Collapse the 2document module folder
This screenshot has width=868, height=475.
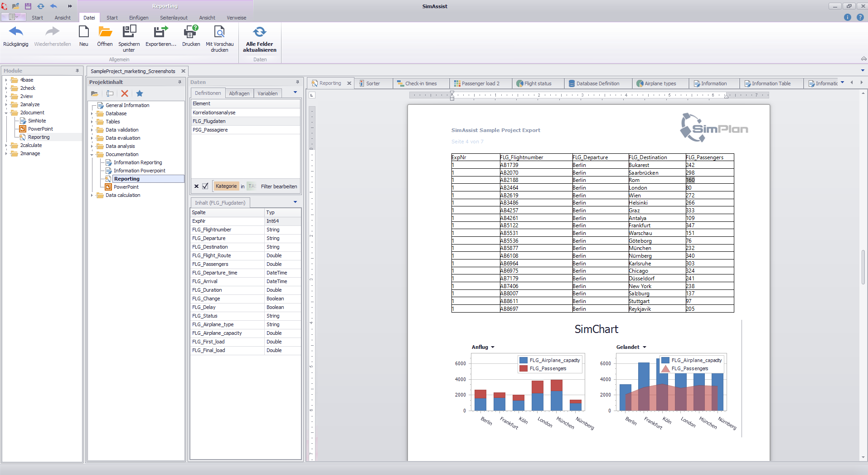pyautogui.click(x=6, y=113)
